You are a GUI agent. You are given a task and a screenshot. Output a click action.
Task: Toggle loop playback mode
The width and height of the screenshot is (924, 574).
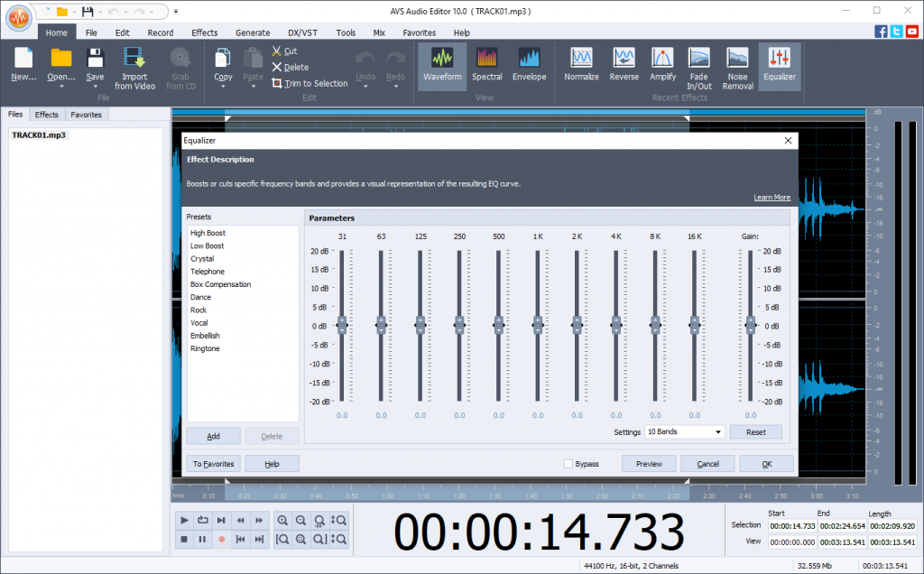[202, 520]
